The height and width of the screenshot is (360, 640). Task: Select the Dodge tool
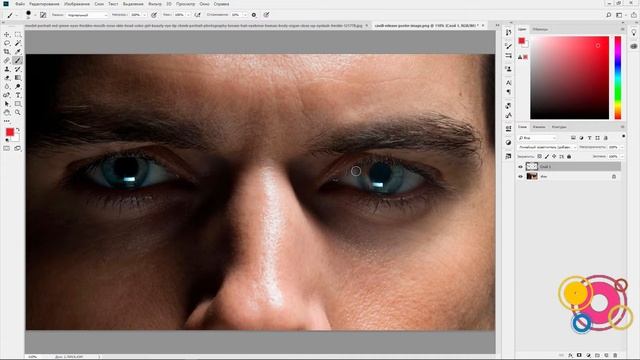coord(18,87)
